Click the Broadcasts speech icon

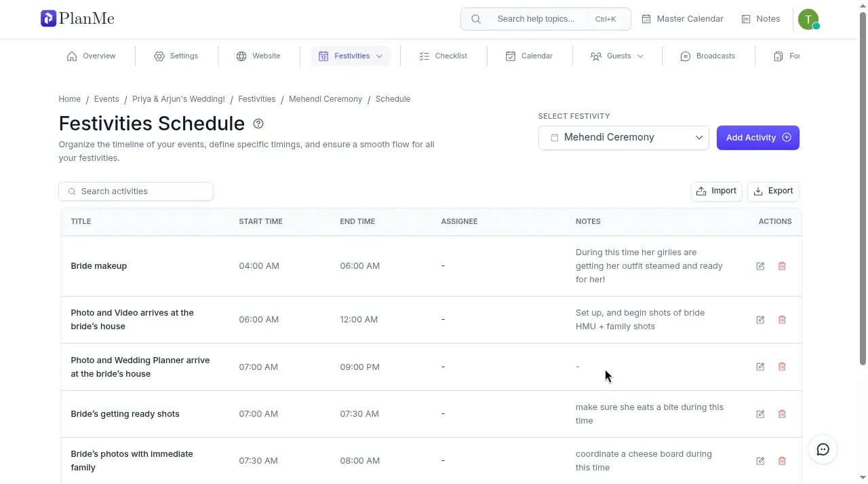tap(686, 56)
